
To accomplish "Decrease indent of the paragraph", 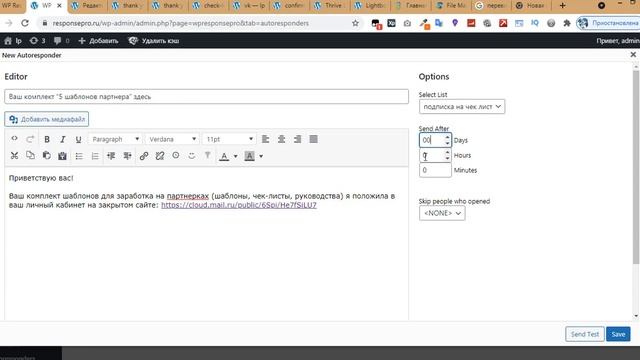I will [x=111, y=156].
